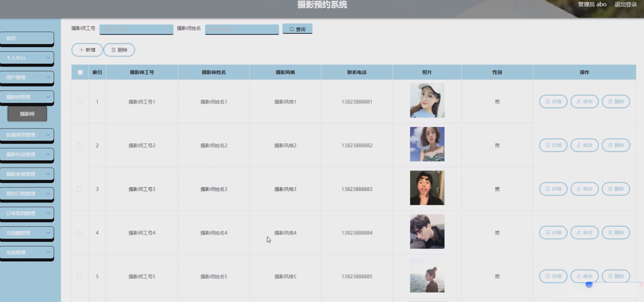
Task: Expand the 预约订购管理 sidebar menu
Action: click(27, 194)
